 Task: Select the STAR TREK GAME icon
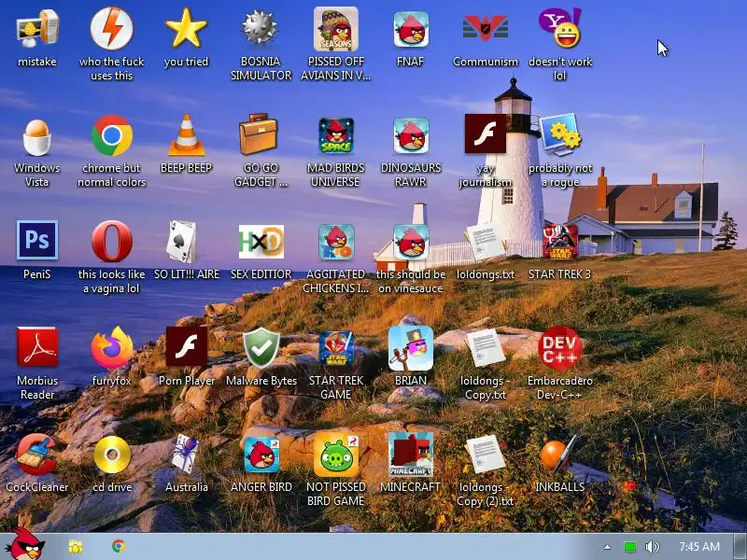click(336, 348)
